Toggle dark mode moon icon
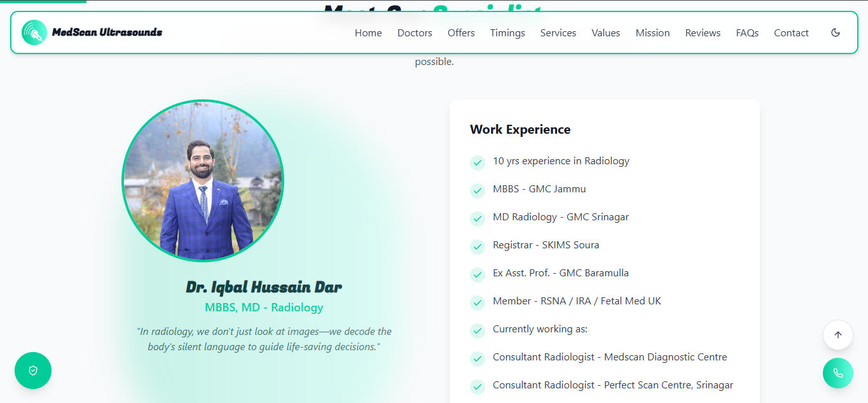This screenshot has width=868, height=403. click(x=836, y=32)
